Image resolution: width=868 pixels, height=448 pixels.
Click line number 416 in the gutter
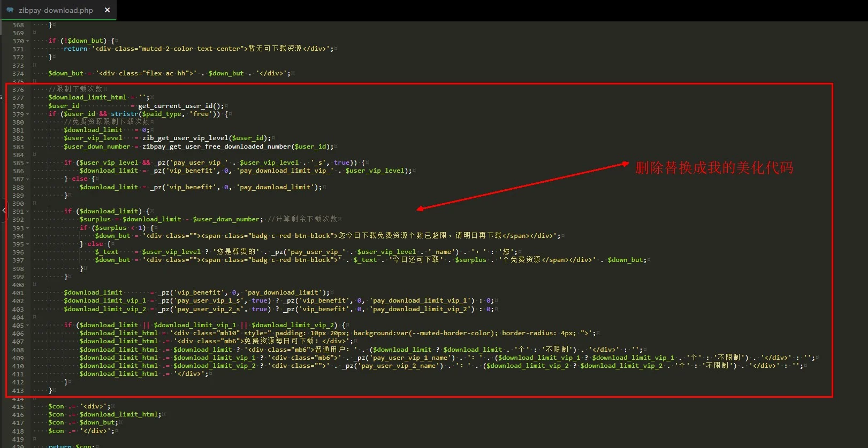[x=18, y=415]
